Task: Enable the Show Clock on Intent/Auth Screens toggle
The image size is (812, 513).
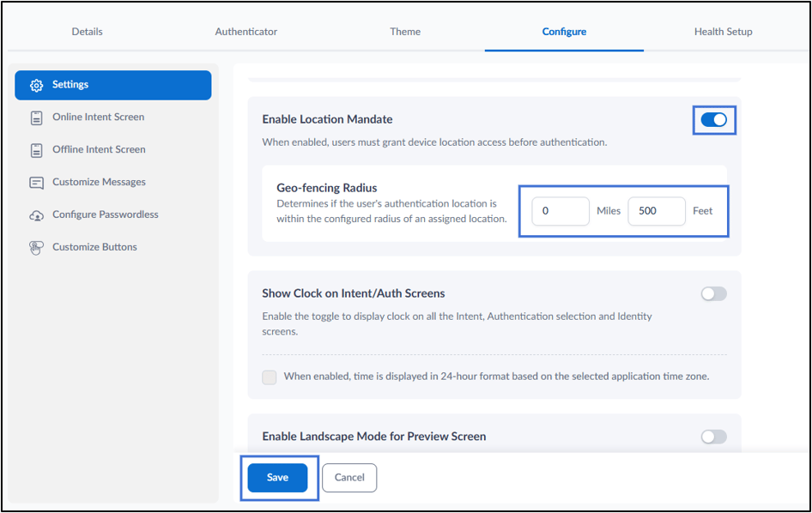Action: (x=713, y=293)
